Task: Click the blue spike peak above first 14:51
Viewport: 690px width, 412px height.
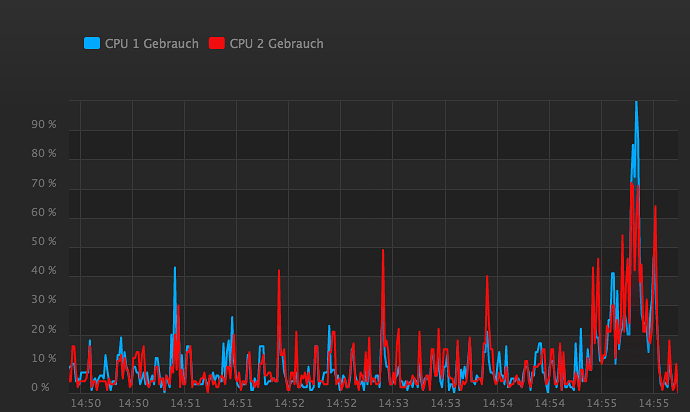Action: [x=175, y=267]
